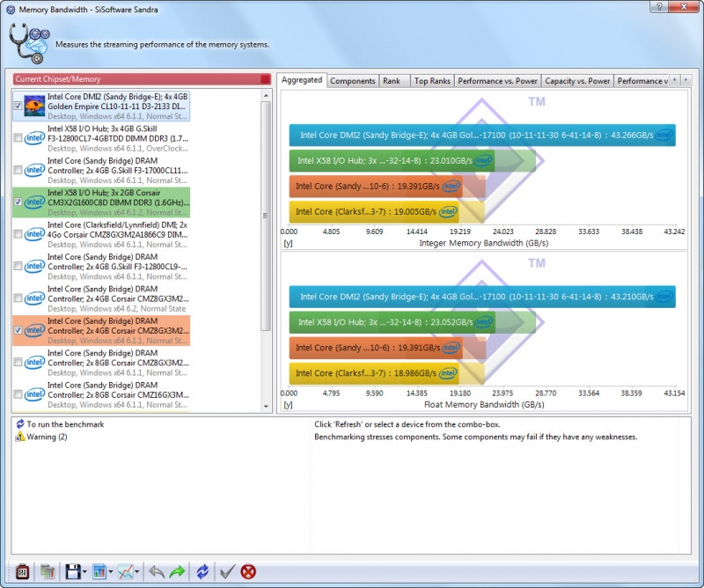Click the gray checkmark OK icon

pyautogui.click(x=227, y=571)
